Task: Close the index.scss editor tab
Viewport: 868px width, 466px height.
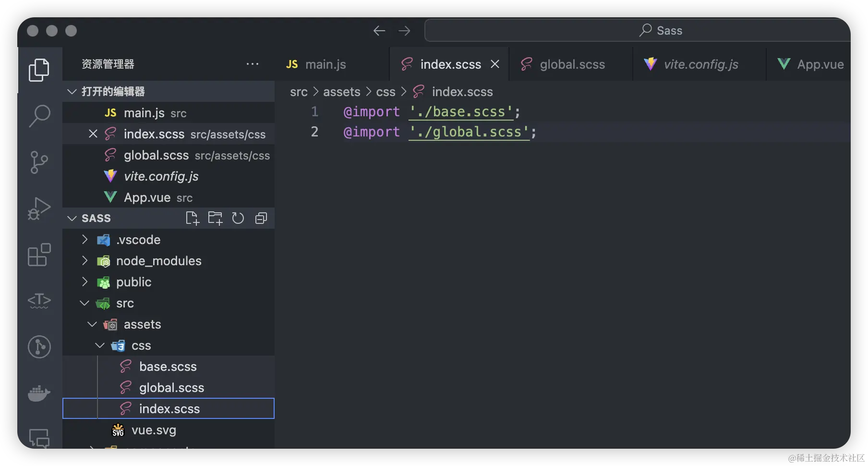Action: click(495, 64)
